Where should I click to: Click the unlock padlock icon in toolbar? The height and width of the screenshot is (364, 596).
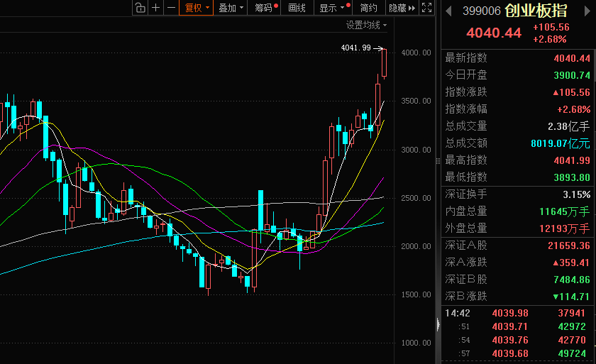140,8
